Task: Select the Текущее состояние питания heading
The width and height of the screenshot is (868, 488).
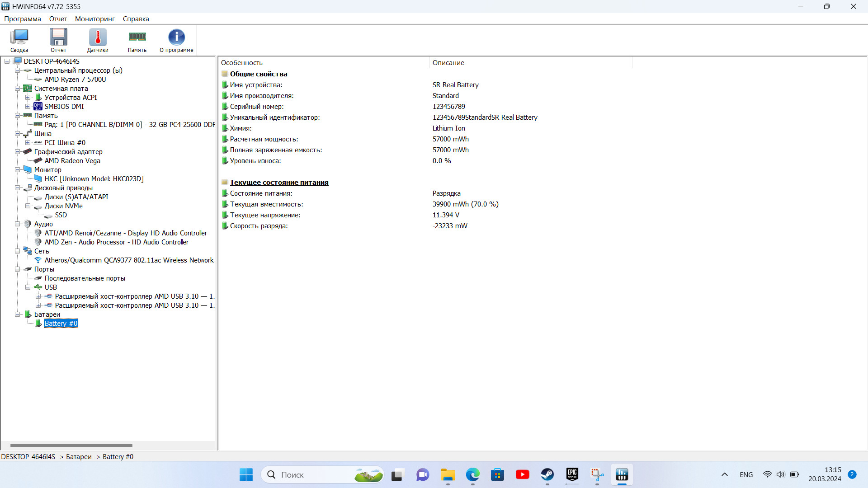Action: (279, 183)
